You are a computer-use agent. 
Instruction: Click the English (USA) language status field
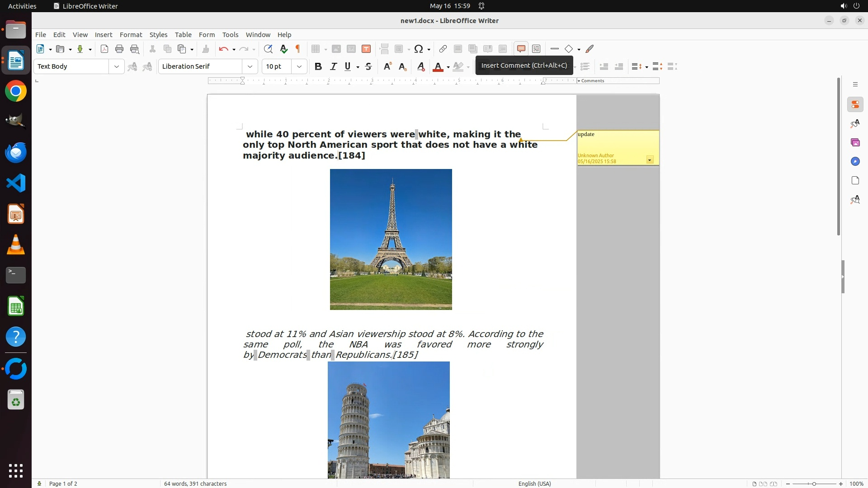pyautogui.click(x=534, y=483)
